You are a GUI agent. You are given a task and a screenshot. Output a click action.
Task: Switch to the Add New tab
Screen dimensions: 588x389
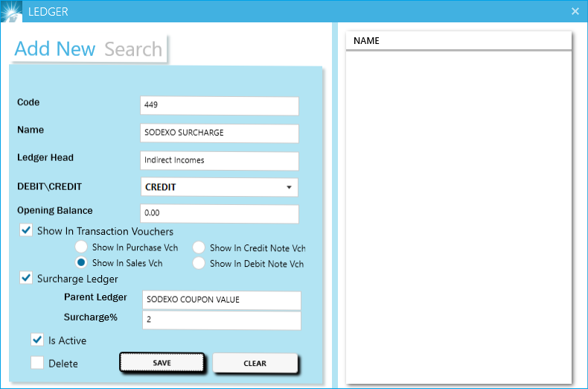[x=55, y=49]
